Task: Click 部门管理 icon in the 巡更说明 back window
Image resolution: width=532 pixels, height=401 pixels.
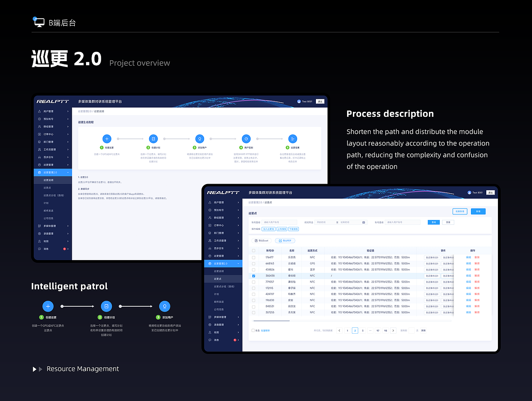Action: (39, 142)
